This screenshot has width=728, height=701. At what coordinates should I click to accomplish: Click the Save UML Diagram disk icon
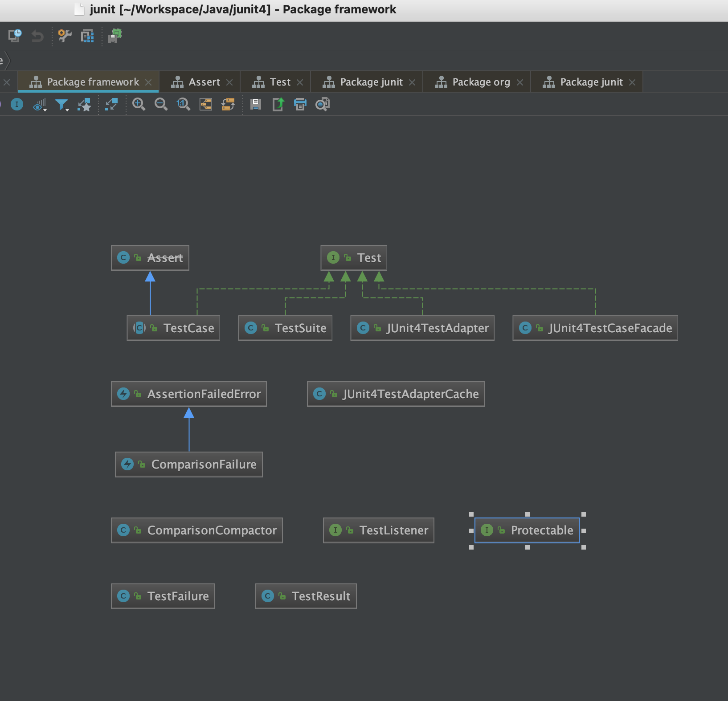click(256, 105)
